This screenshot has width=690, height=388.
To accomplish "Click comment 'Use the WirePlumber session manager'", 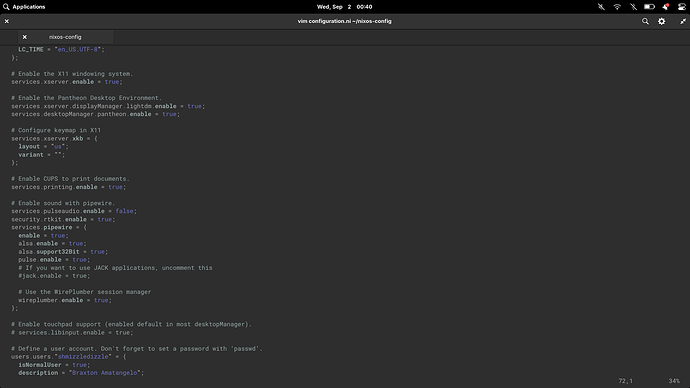I will 84,292.
